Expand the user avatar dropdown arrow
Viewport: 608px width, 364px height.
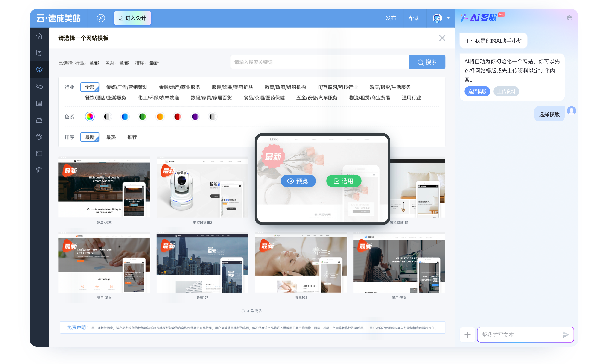(x=448, y=18)
